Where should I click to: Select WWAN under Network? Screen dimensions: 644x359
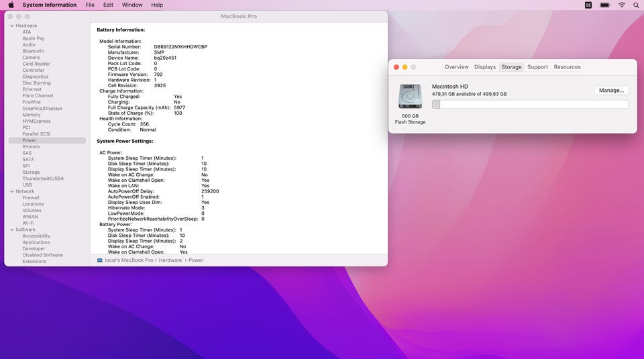[x=30, y=217]
